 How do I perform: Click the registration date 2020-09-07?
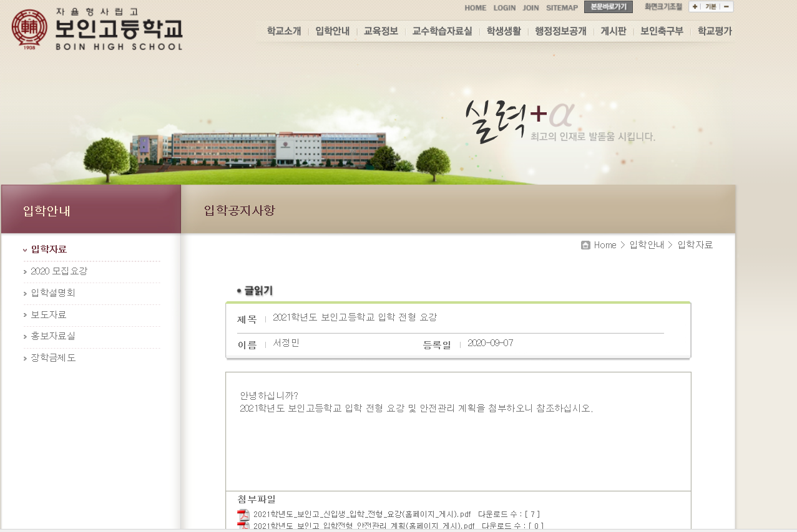click(491, 343)
